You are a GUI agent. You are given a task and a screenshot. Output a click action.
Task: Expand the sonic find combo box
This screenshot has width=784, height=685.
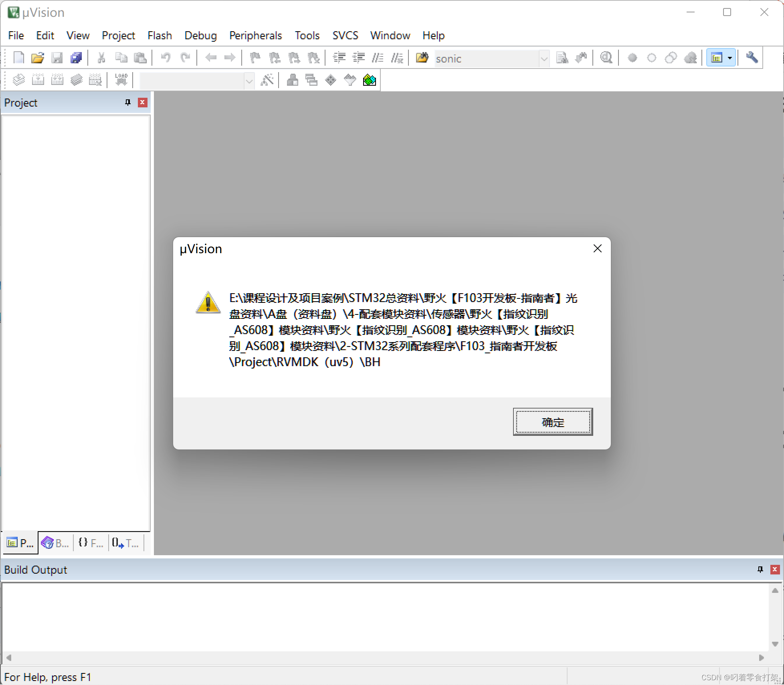point(544,59)
